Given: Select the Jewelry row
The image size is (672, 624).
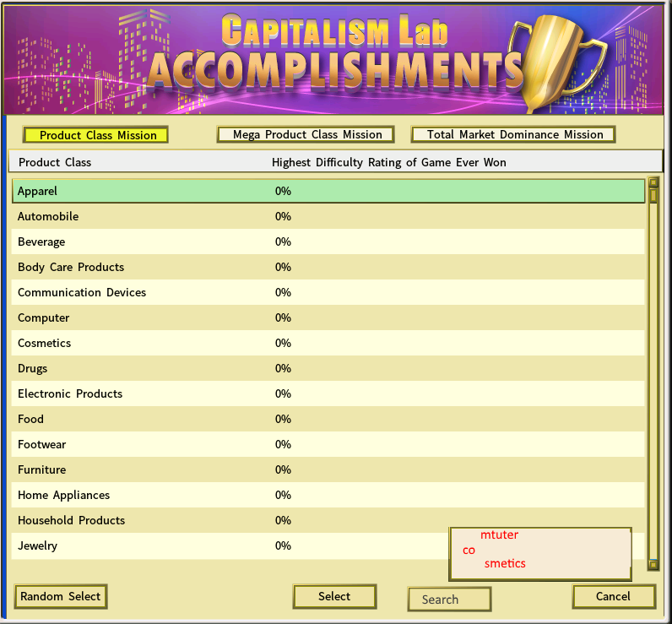Looking at the screenshot, I should click(x=328, y=545).
